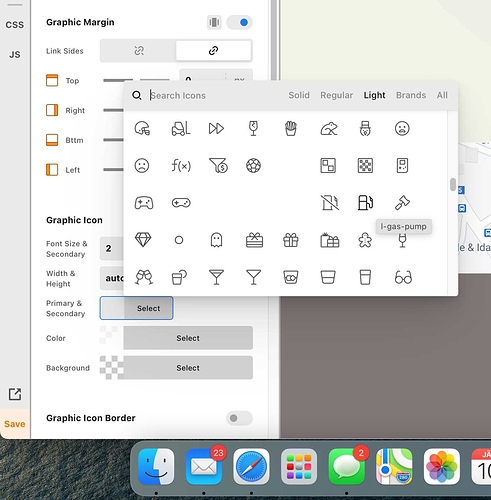Select the diamond gem icon
This screenshot has height=500, width=491.
tap(143, 240)
